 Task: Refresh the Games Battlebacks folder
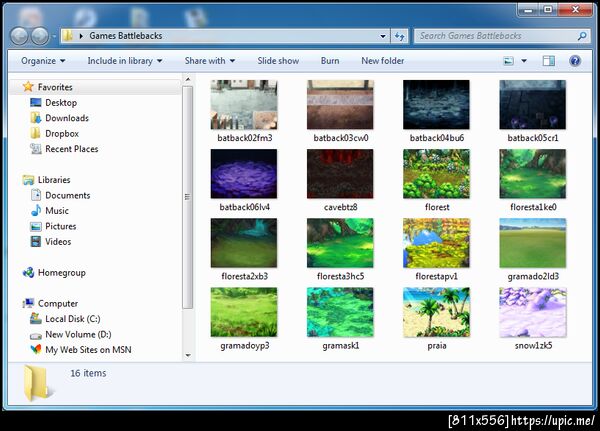click(x=400, y=36)
